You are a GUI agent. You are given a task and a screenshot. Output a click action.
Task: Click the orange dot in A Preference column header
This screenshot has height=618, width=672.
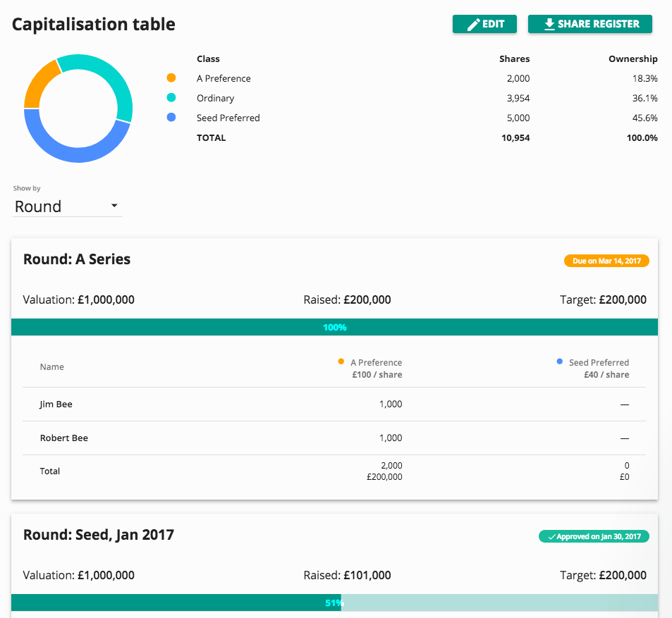(x=341, y=361)
